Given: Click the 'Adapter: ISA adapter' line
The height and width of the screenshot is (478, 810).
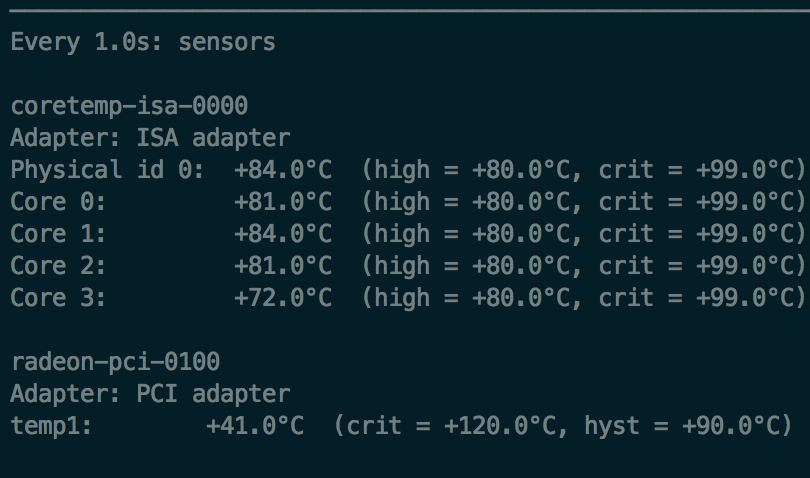Looking at the screenshot, I should point(150,138).
